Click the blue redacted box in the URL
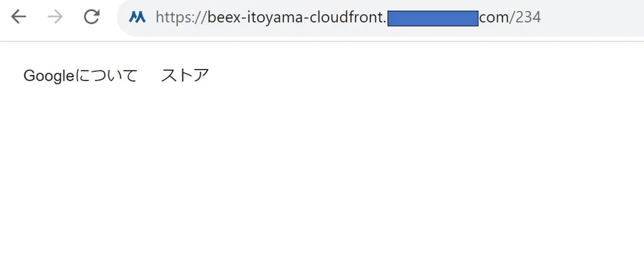The width and height of the screenshot is (644, 271). click(x=433, y=19)
